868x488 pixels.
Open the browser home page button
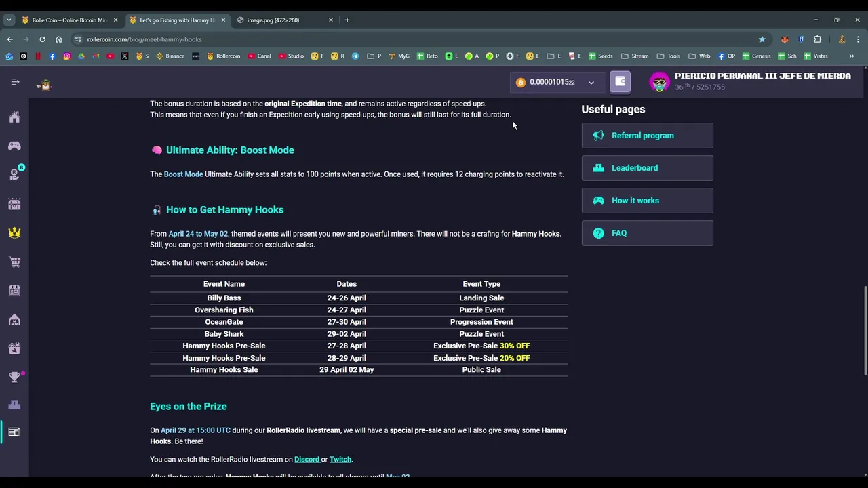pos(58,39)
